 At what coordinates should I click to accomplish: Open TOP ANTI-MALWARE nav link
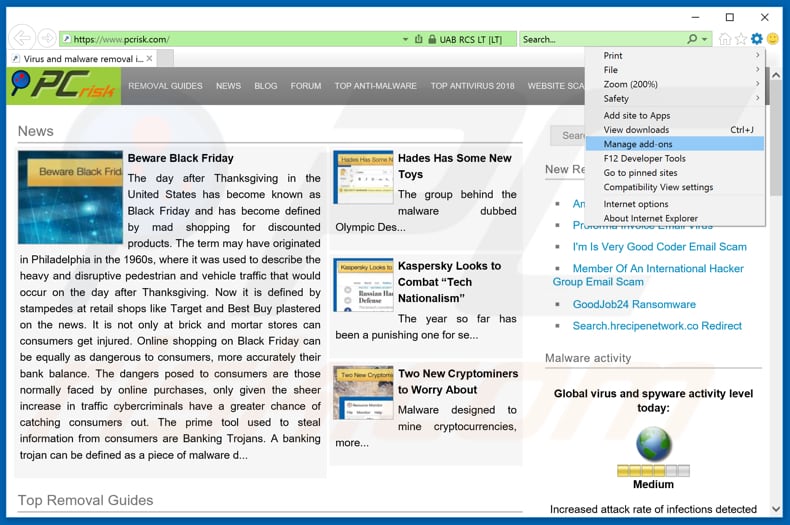(376, 86)
